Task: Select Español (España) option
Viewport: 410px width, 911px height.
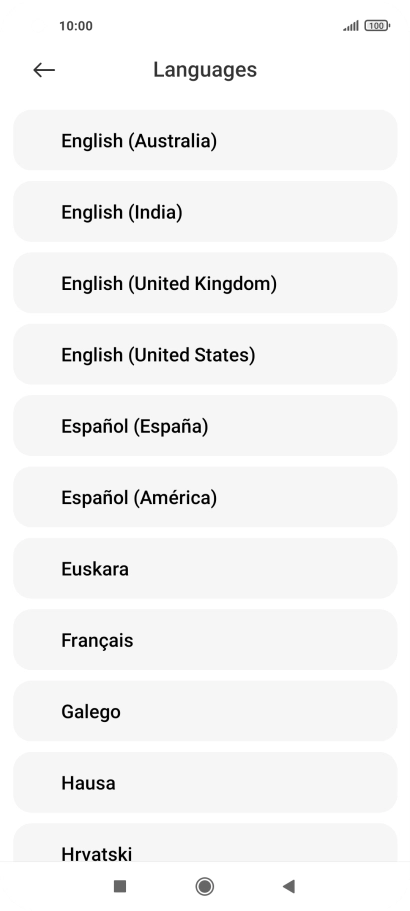Action: pos(205,426)
